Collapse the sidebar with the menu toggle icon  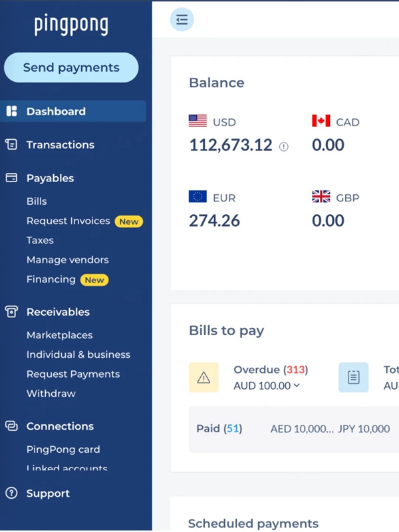tap(182, 20)
